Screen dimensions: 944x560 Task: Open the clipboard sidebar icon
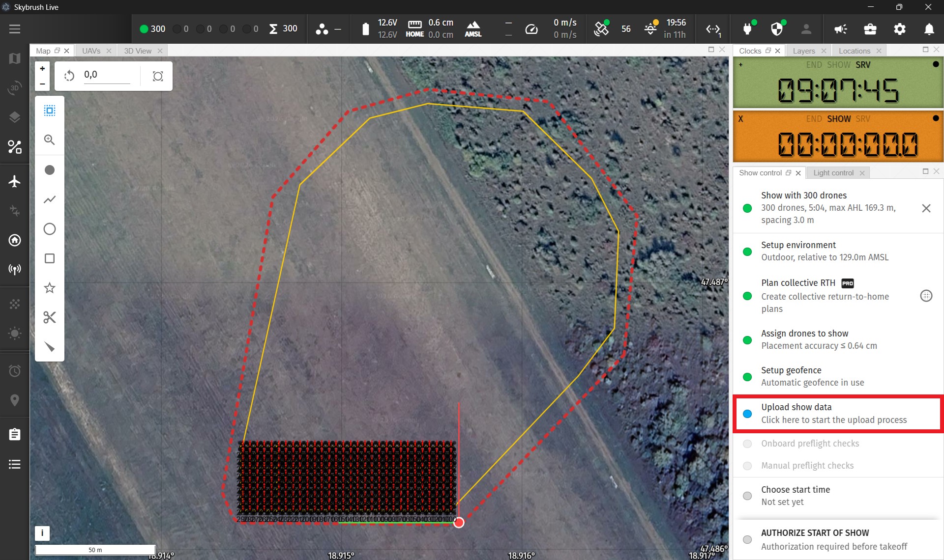pos(15,435)
